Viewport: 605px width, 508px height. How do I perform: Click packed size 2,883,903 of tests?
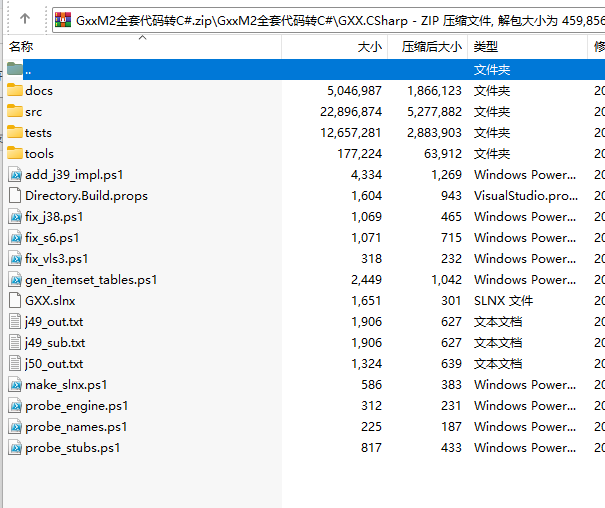tap(434, 133)
